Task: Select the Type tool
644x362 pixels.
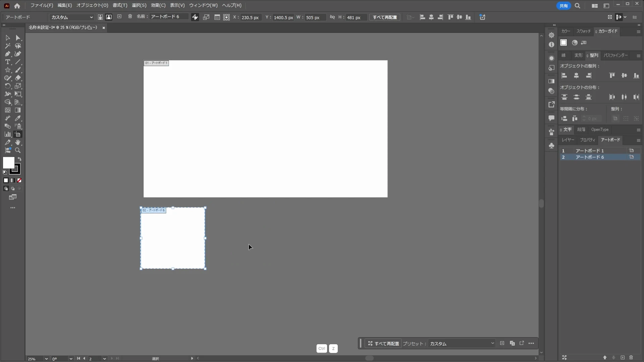Action: click(8, 62)
